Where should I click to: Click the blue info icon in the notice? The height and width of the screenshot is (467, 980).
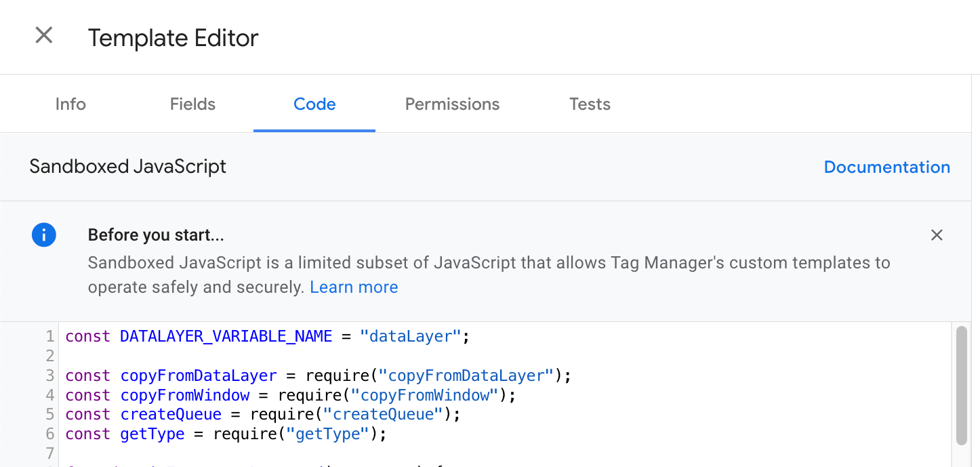44,236
